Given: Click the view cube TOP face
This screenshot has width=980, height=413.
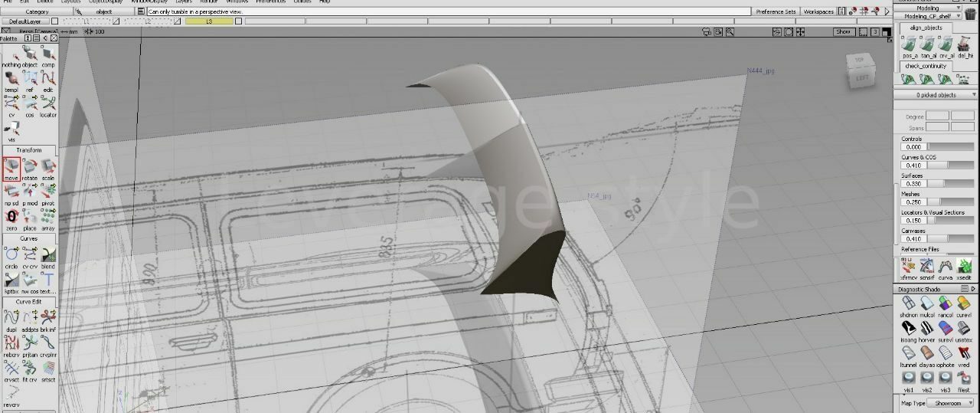Looking at the screenshot, I should tap(859, 60).
